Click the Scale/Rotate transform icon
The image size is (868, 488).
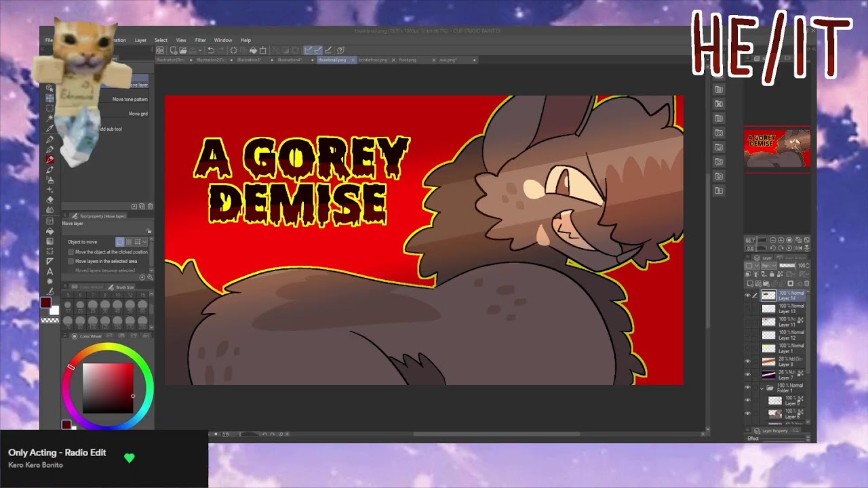coord(263,50)
